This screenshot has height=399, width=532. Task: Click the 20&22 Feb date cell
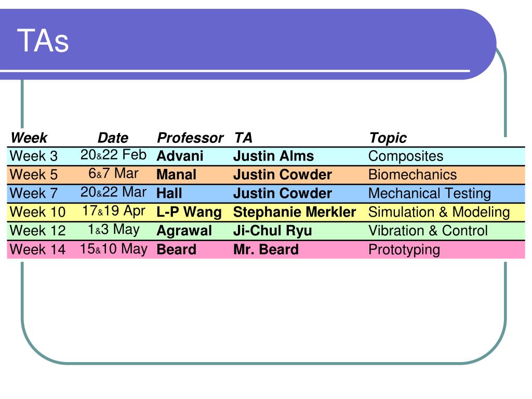pyautogui.click(x=113, y=155)
